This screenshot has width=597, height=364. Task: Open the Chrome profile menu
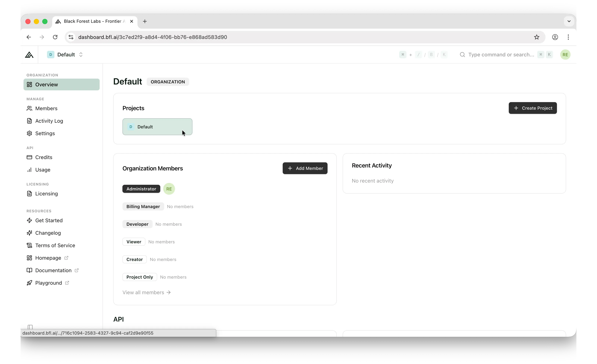(555, 37)
